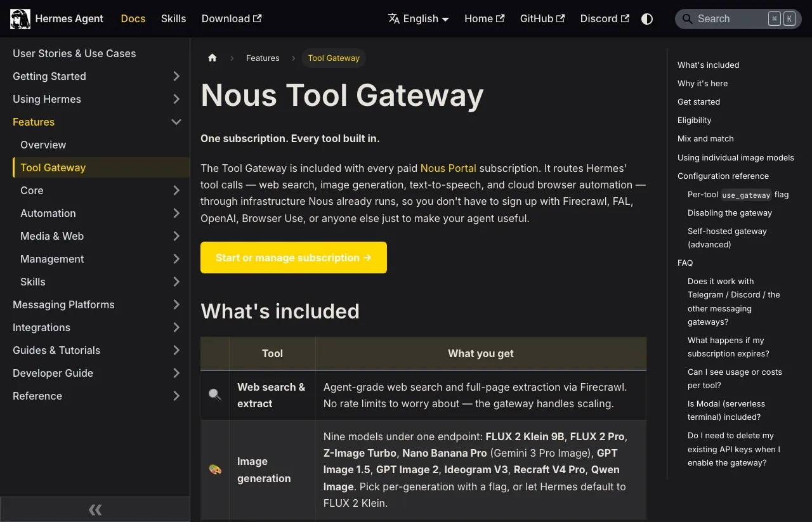Click the 'What you get' column header

481,353
